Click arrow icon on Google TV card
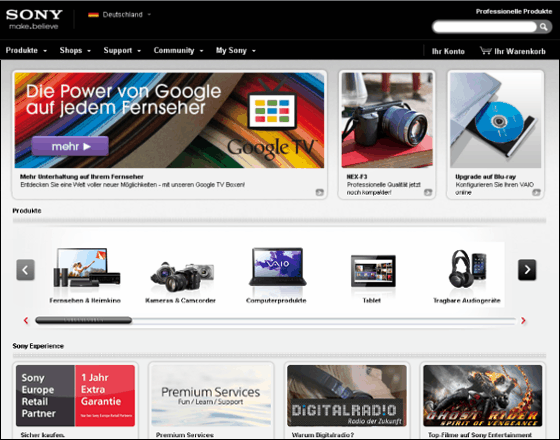The height and width of the screenshot is (440, 560). click(x=320, y=192)
